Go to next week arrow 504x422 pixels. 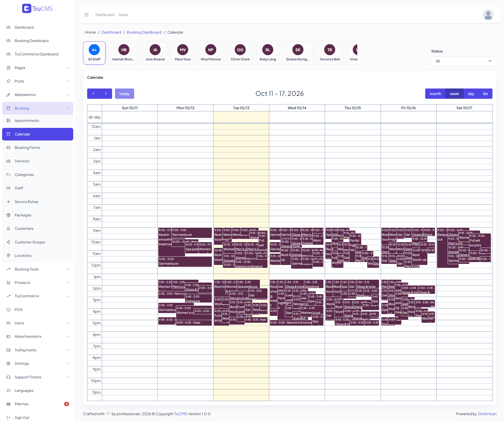106,93
